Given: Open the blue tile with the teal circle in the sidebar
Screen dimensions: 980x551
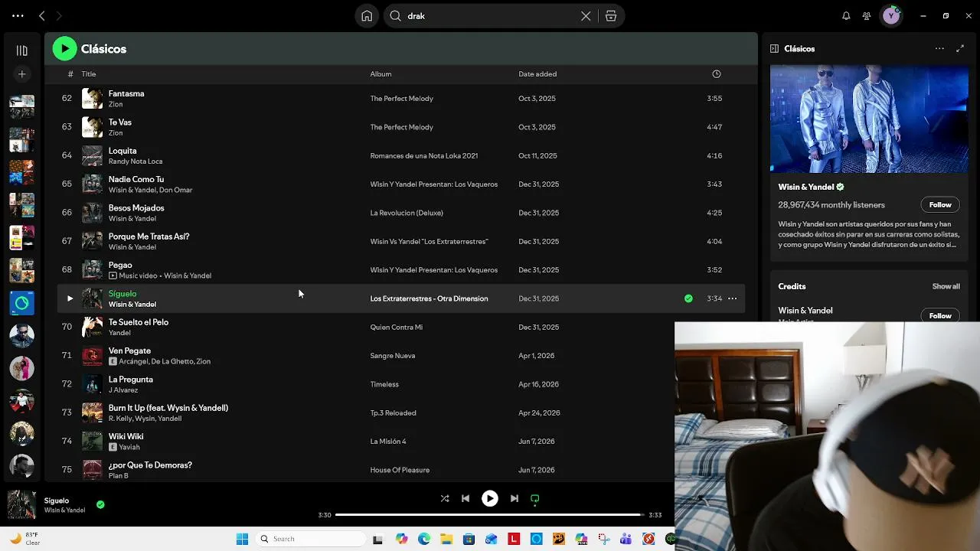Looking at the screenshot, I should 21,303.
